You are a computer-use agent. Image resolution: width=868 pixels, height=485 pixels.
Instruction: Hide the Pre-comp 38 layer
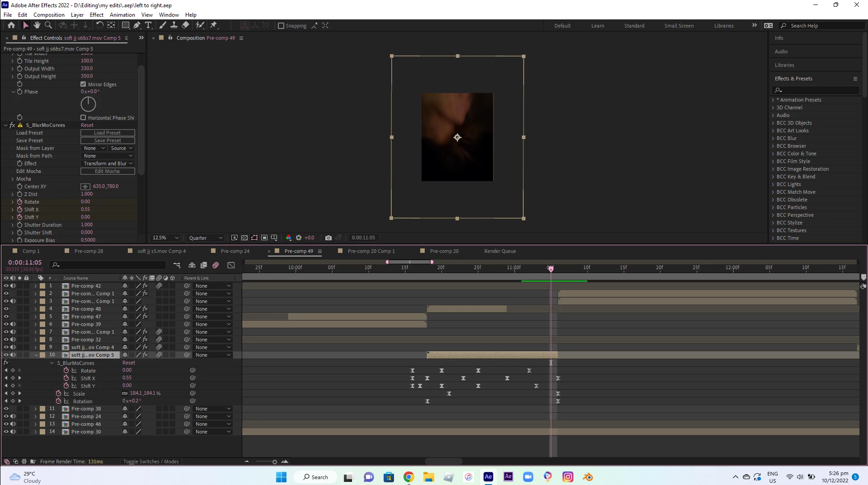(x=6, y=409)
